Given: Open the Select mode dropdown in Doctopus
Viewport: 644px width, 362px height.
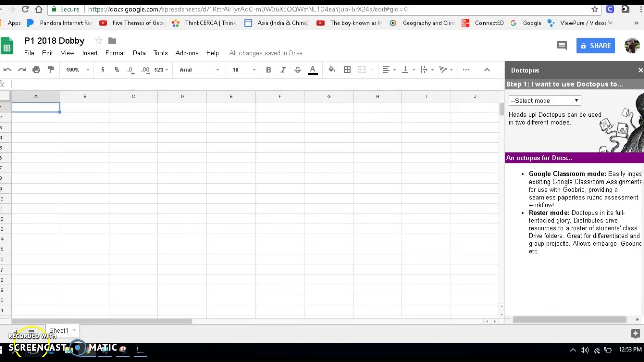Looking at the screenshot, I should (x=544, y=101).
